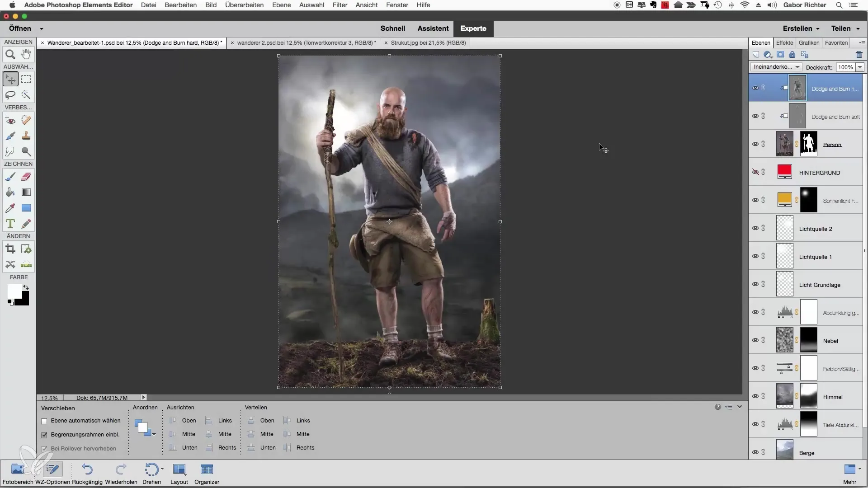Align Oben in Ausrichten section

coord(183,420)
